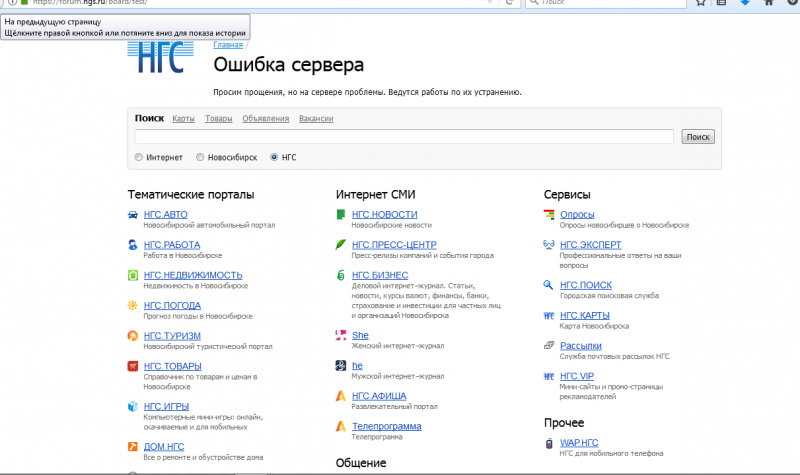Click the Поиск submit button
The height and width of the screenshot is (475, 800).
698,137
